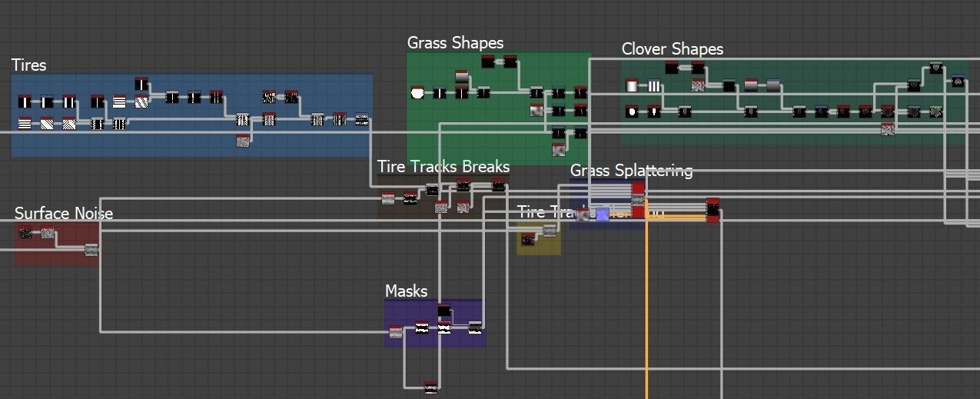This screenshot has width=980, height=399.
Task: Select the black node atop the Masks frame
Action: click(x=443, y=311)
